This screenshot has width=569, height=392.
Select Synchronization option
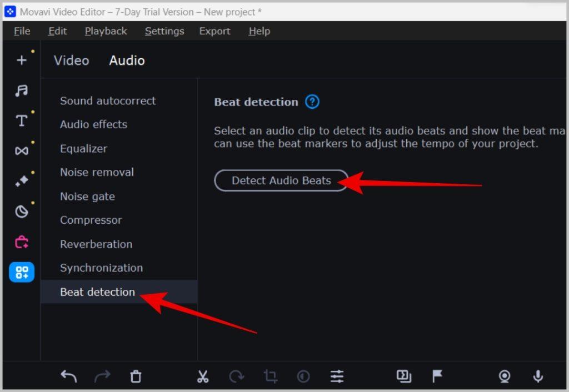(102, 268)
